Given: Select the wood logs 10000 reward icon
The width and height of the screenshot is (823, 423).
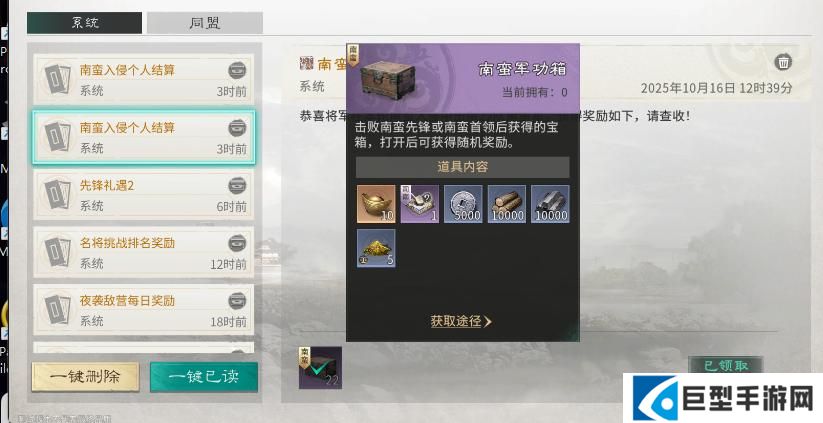Looking at the screenshot, I should click(x=507, y=204).
